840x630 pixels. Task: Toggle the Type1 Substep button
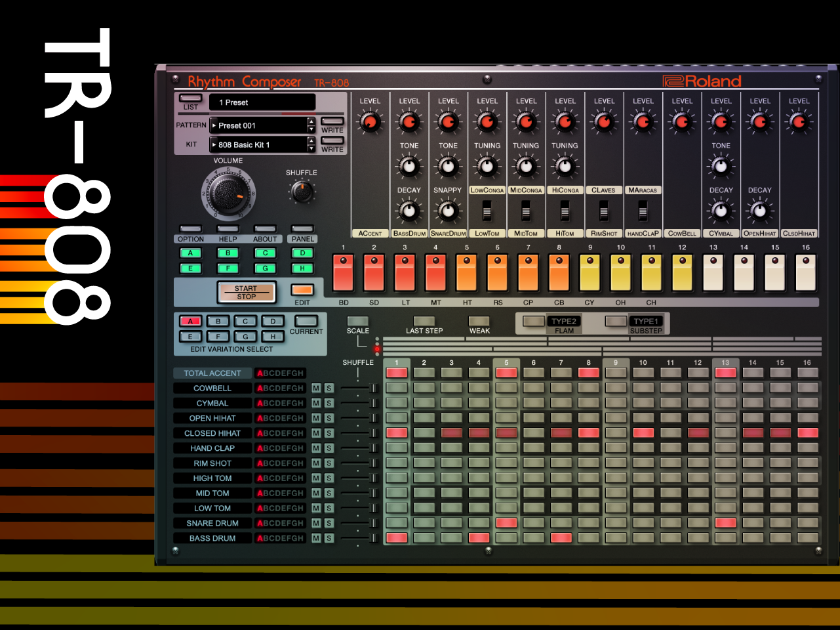point(616,321)
